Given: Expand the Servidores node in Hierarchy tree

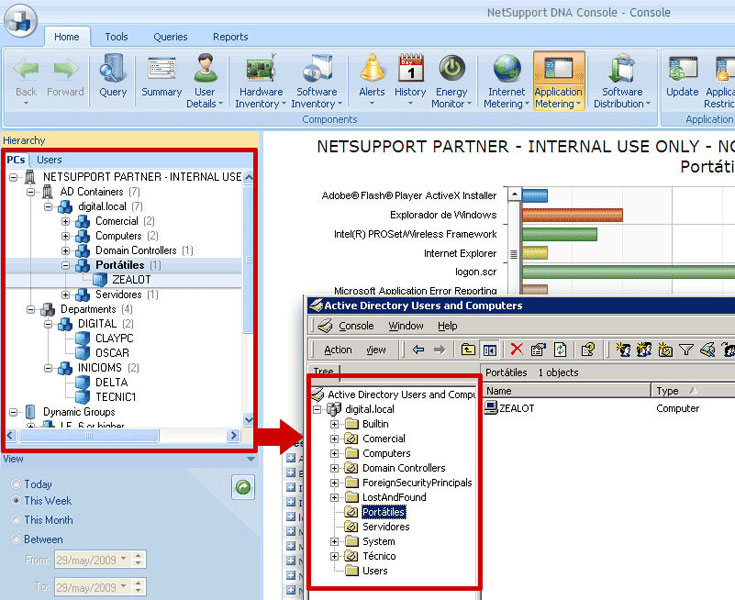Looking at the screenshot, I should coord(66,294).
